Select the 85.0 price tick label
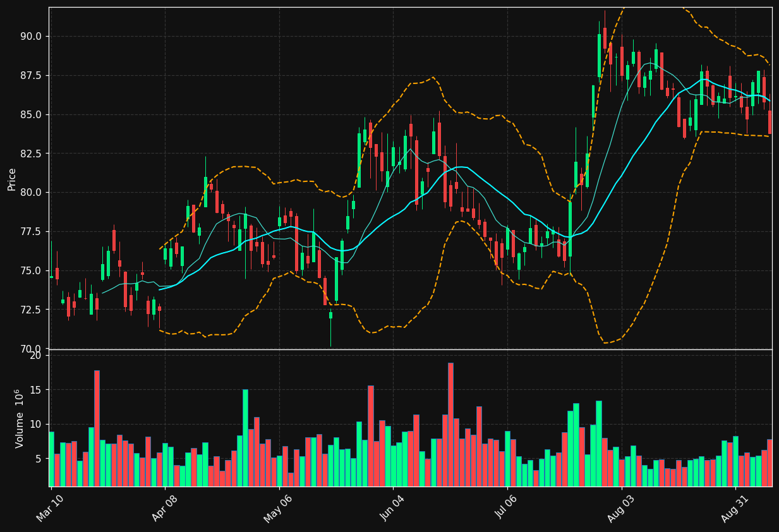Screen dimensions: 779x532 [32, 114]
